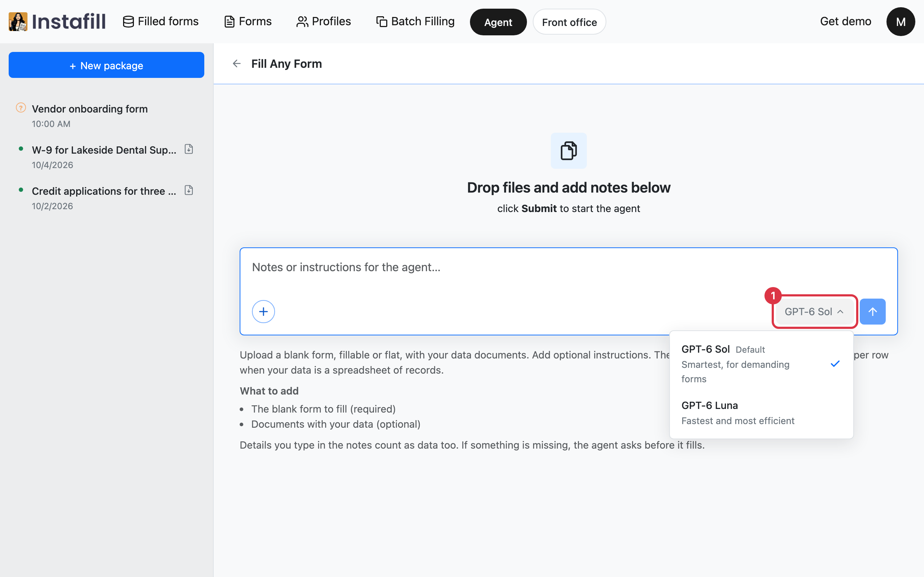Switch to the Agent tab
This screenshot has height=577, width=924.
pos(498,22)
